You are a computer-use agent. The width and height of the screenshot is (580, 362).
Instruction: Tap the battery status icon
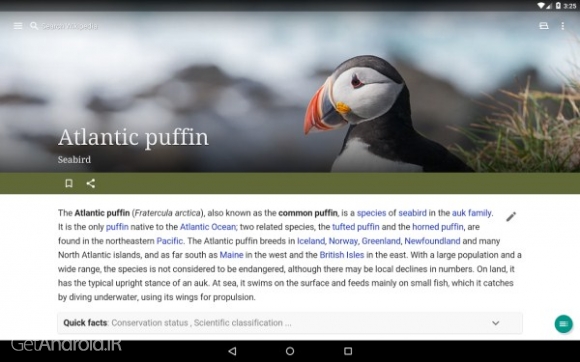pyautogui.click(x=558, y=6)
